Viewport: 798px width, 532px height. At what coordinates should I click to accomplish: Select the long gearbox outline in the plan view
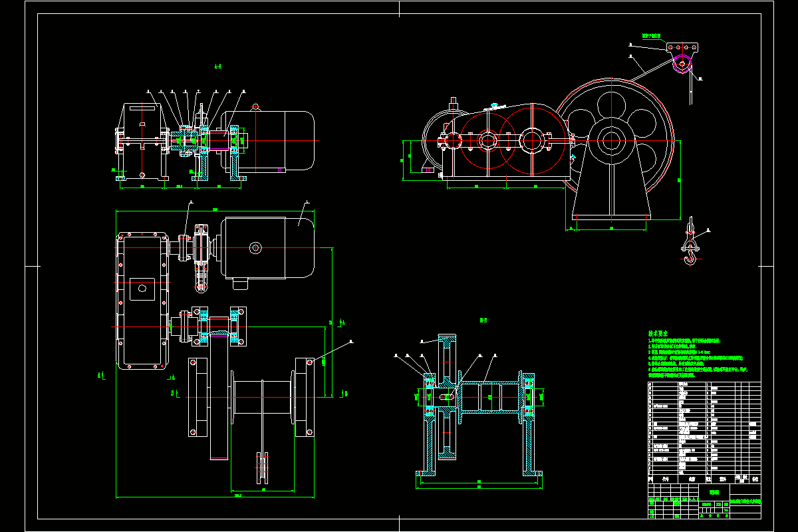tap(143, 301)
